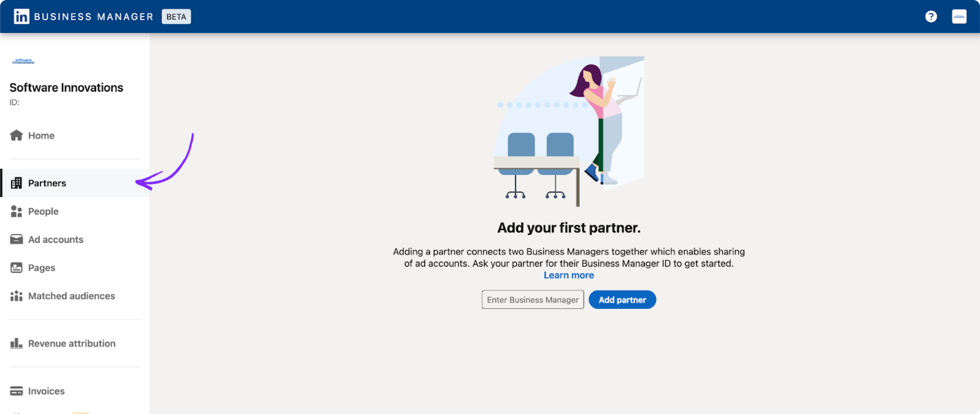980x414 pixels.
Task: Select the Ad accounts inbox icon
Action: (x=16, y=239)
